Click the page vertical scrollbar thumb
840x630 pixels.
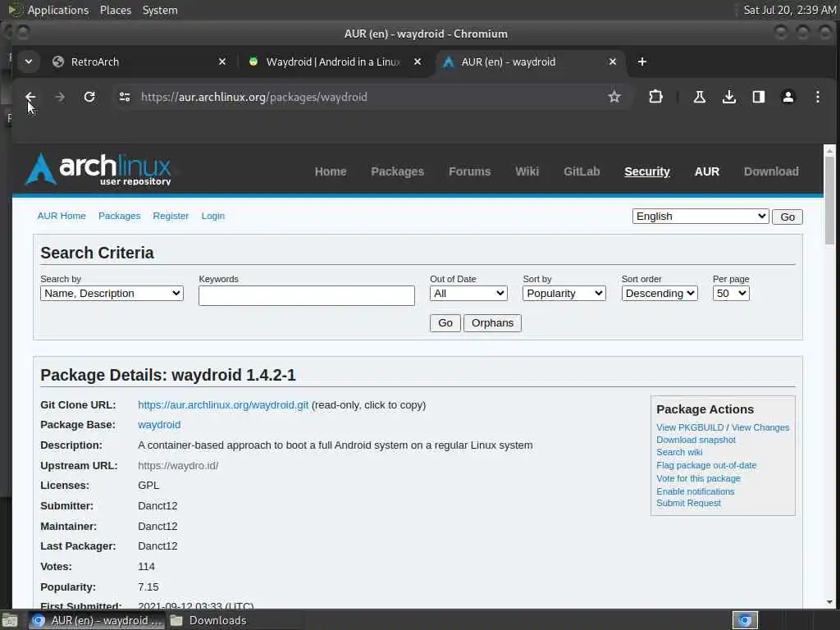829,201
